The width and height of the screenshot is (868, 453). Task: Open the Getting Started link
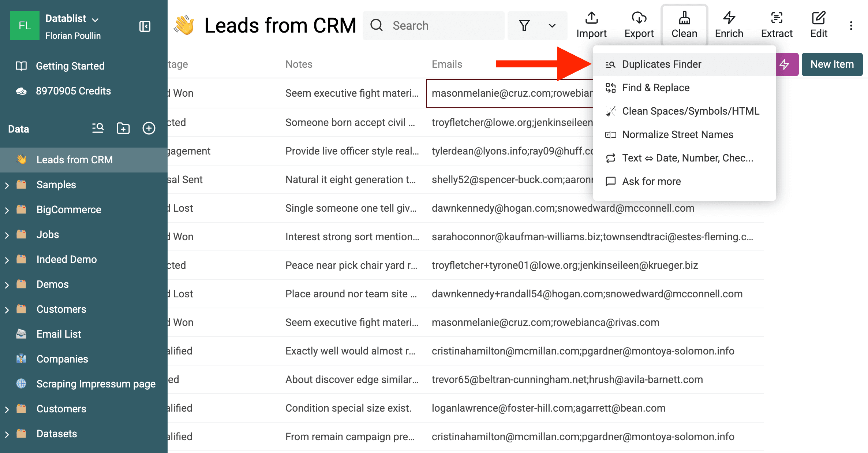click(70, 66)
